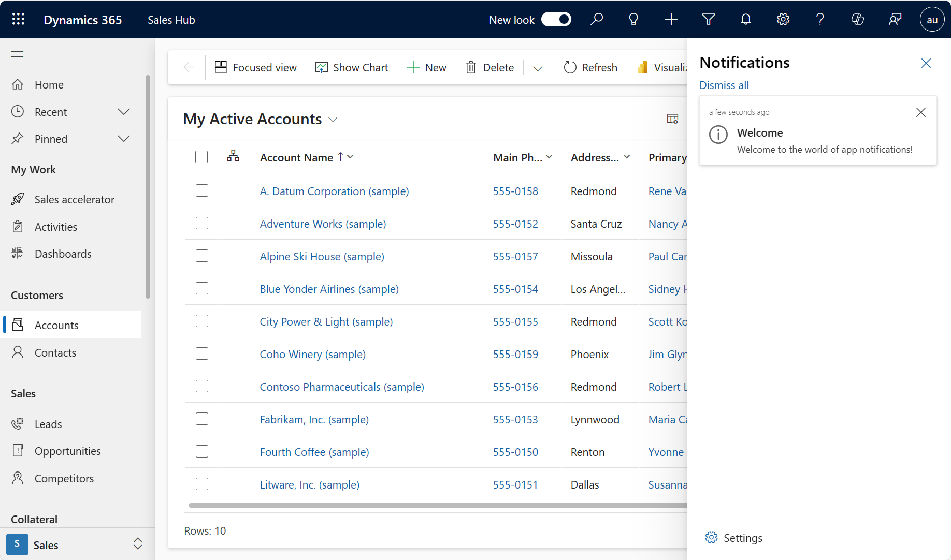Click the Edit columns icon
951x560 pixels.
click(672, 119)
